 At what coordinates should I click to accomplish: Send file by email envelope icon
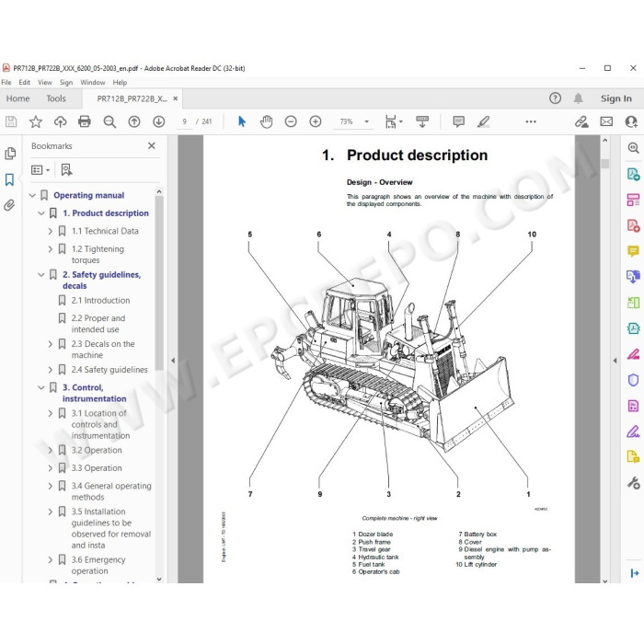(606, 121)
